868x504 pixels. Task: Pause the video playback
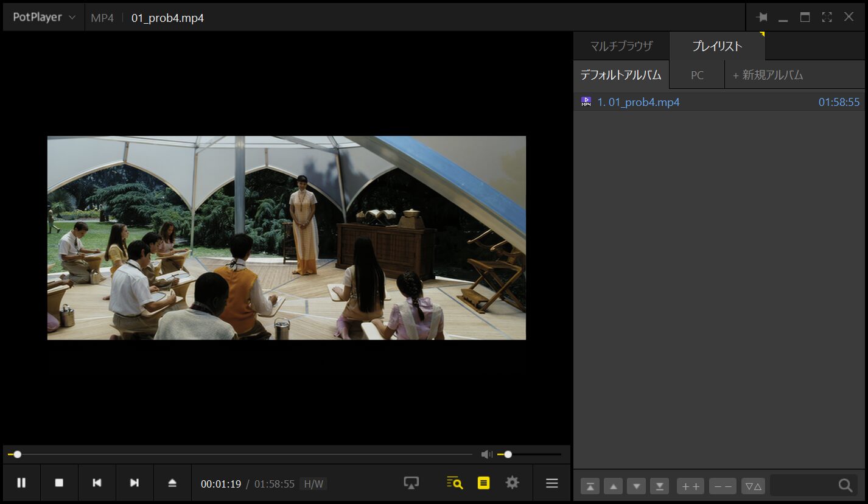[x=21, y=483]
